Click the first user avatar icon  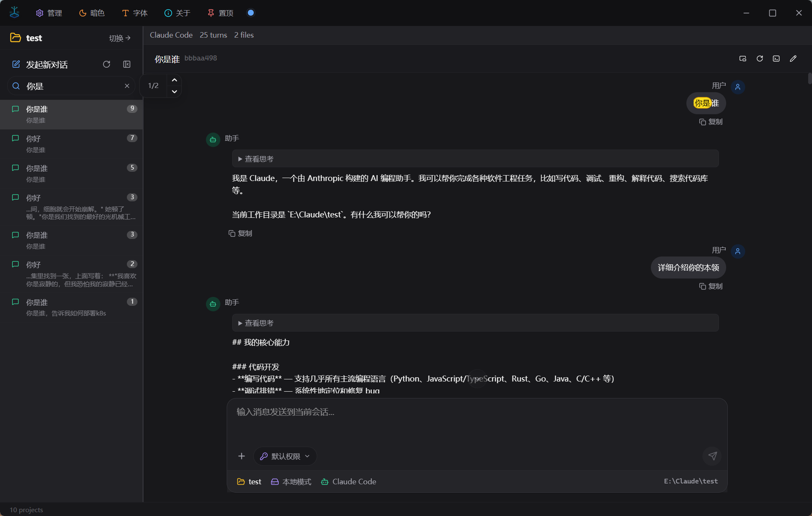tap(738, 87)
